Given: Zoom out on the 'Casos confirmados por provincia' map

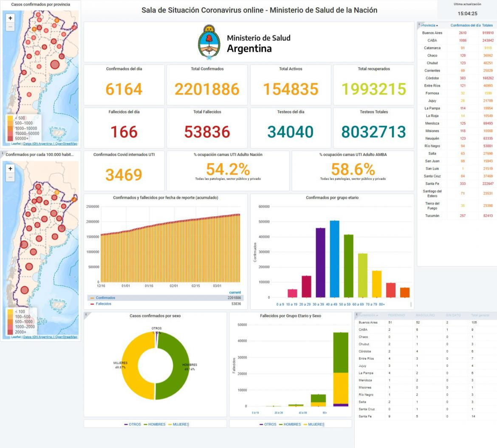Looking at the screenshot, I should pyautogui.click(x=11, y=27).
